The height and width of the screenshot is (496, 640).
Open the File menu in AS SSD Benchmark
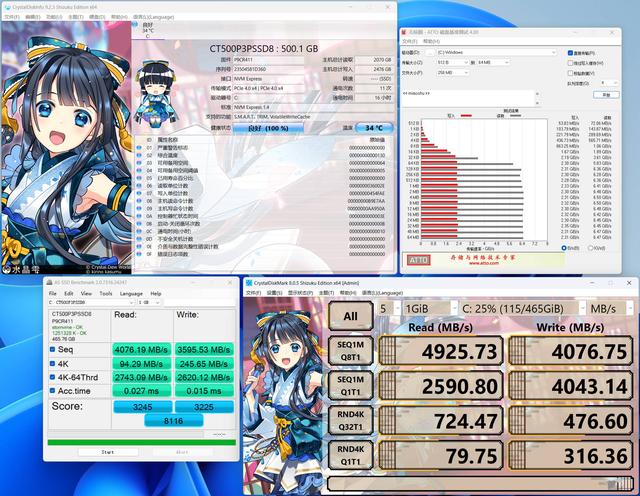[x=53, y=294]
